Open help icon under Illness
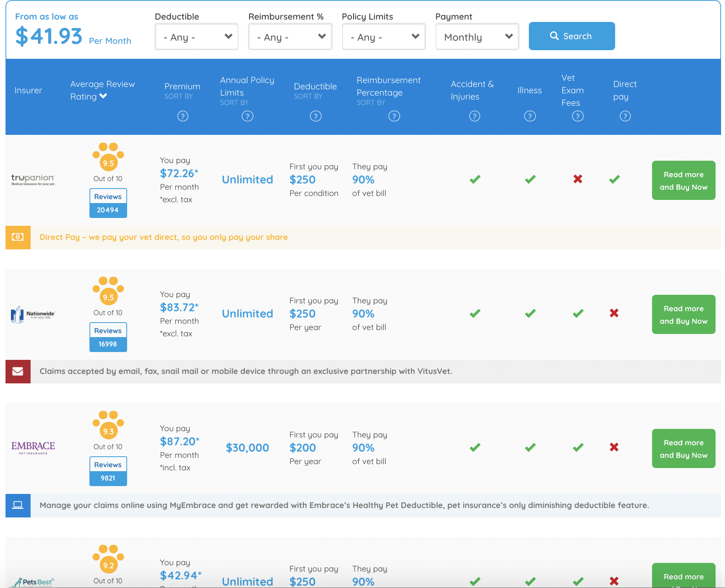This screenshot has height=588, width=725. coord(530,116)
